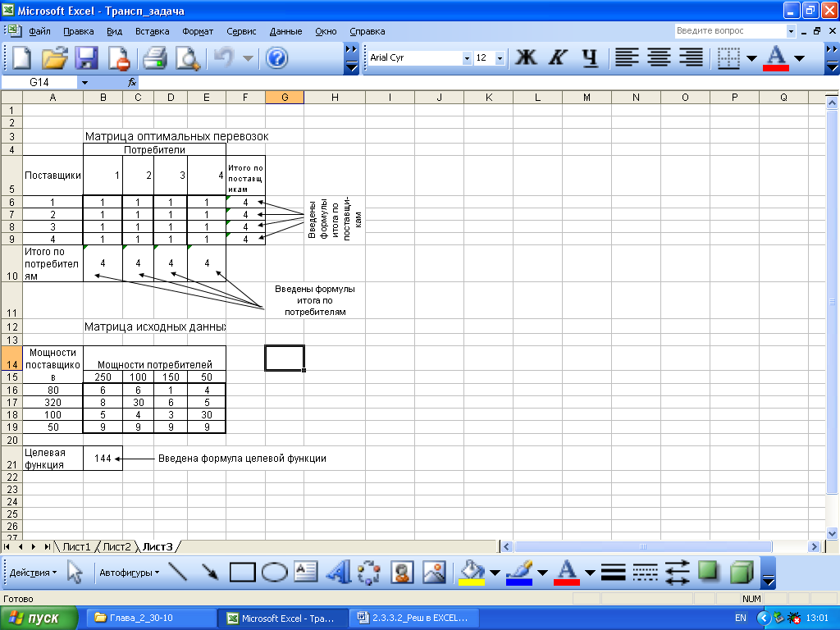The image size is (840, 630).
Task: Toggle italic formatting К
Action: tap(558, 57)
